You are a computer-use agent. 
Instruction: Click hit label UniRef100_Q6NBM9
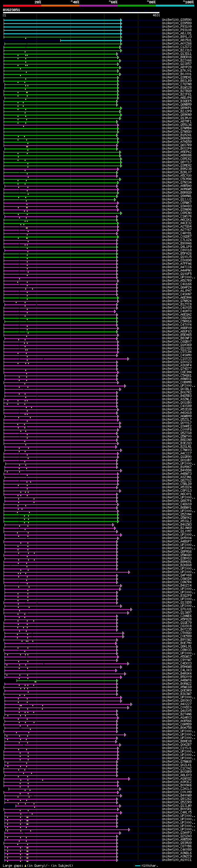point(177,104)
